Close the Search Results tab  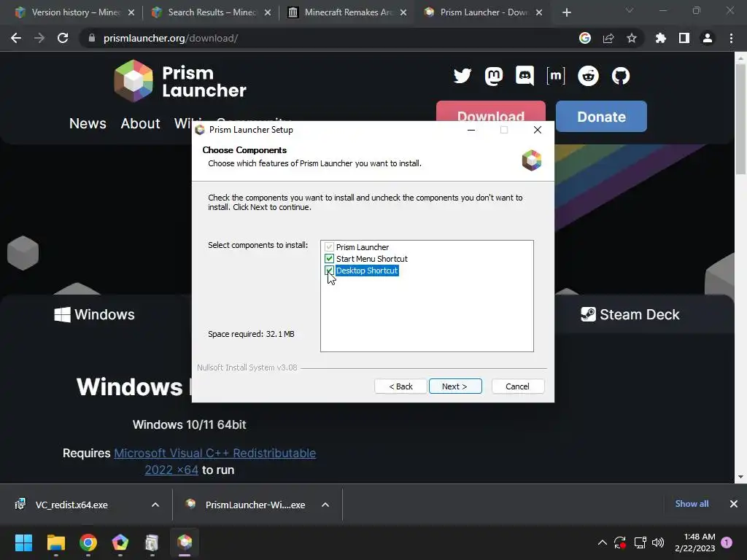[x=268, y=12]
